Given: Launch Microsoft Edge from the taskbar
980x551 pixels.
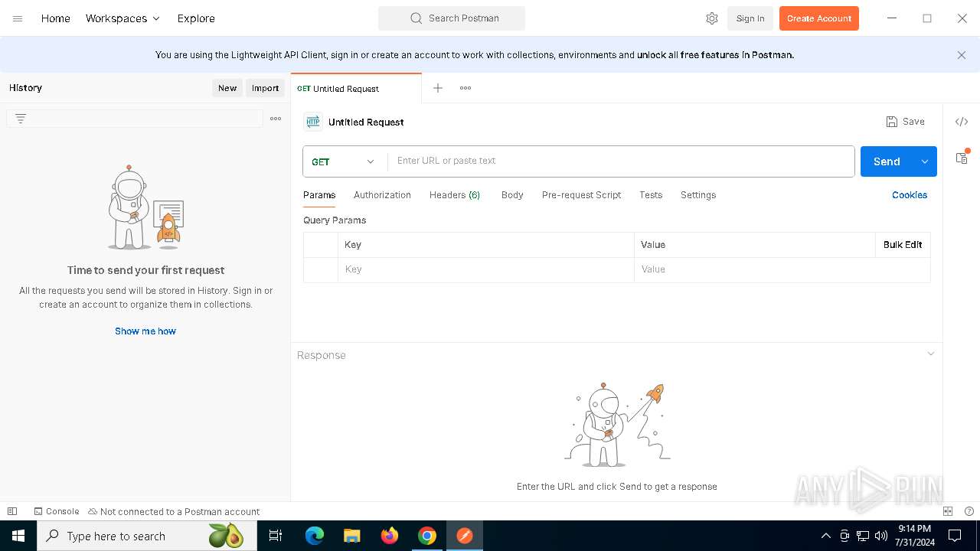Looking at the screenshot, I should tap(315, 536).
